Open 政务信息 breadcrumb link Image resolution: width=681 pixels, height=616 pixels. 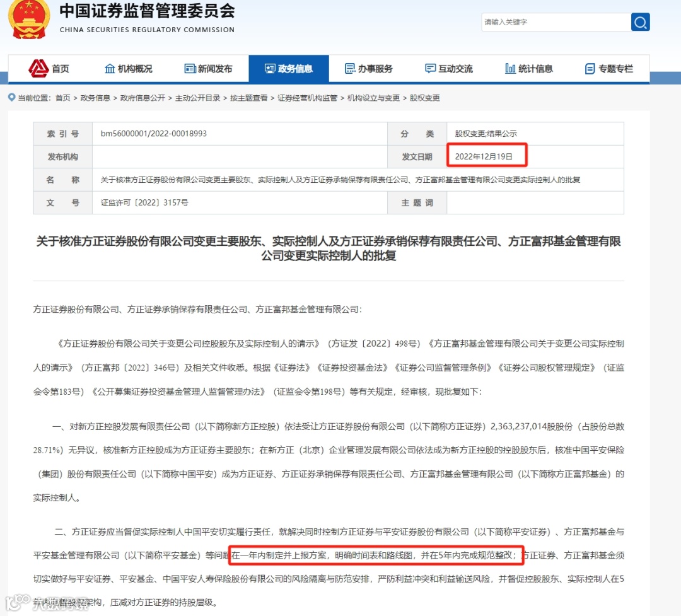pos(95,98)
